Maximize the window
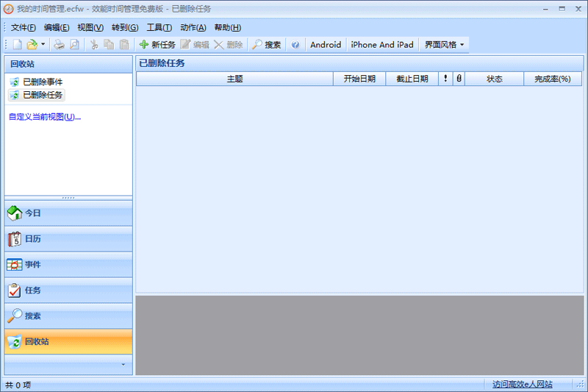The width and height of the screenshot is (588, 392). (x=562, y=9)
